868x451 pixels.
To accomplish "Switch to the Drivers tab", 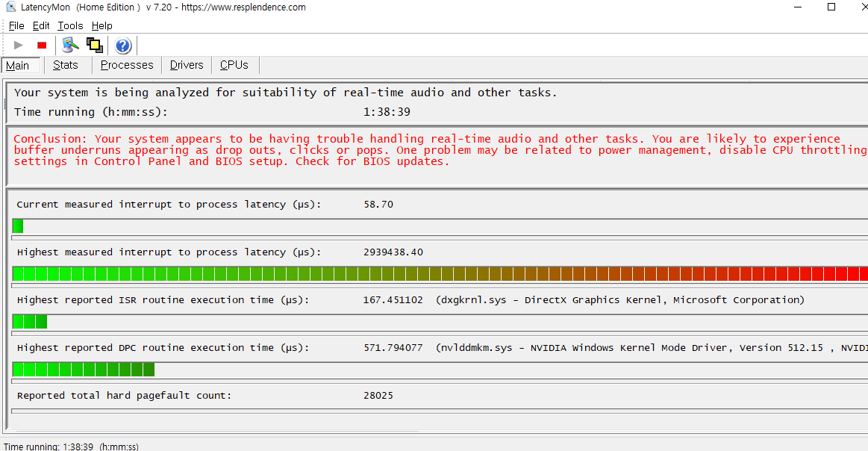I will pos(187,65).
